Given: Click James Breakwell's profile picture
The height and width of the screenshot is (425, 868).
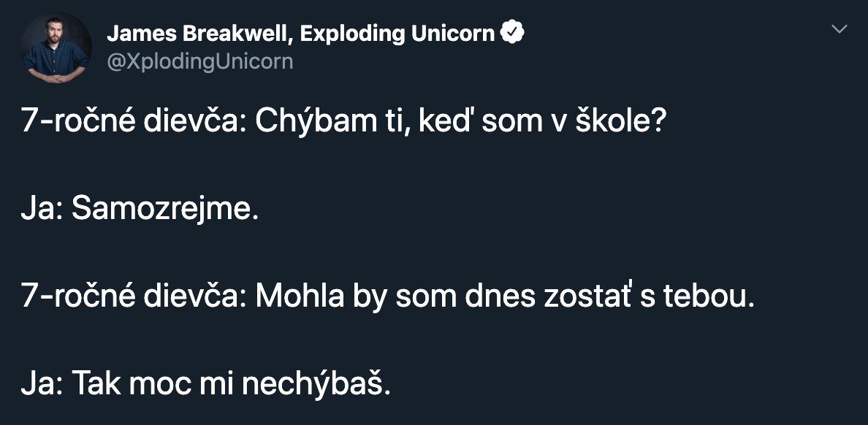Looking at the screenshot, I should [x=57, y=47].
